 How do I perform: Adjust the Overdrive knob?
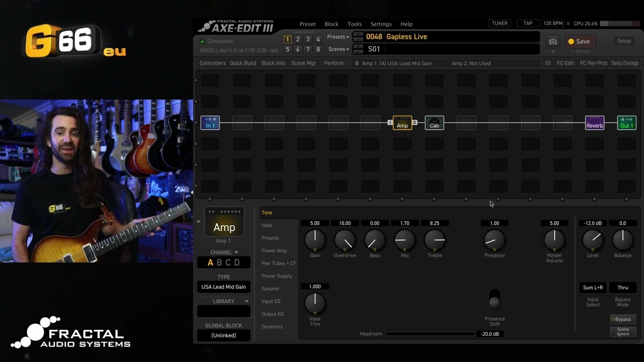click(345, 240)
